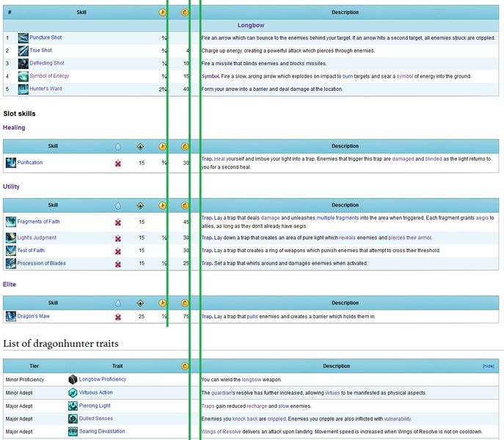Click the Deflecting Shot skill icon
This screenshot has height=440, width=504.
pyautogui.click(x=23, y=64)
